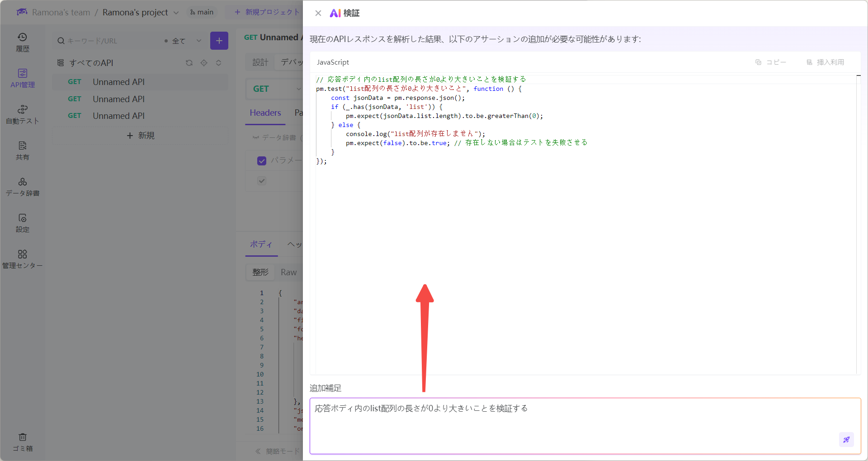Image resolution: width=868 pixels, height=461 pixels.
Task: Open the 自動テスト sidebar section
Action: [23, 115]
